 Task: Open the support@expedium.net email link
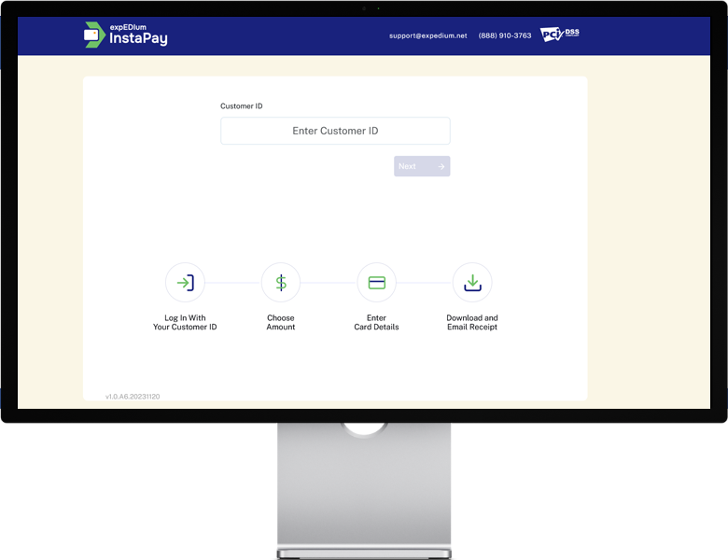click(x=427, y=35)
